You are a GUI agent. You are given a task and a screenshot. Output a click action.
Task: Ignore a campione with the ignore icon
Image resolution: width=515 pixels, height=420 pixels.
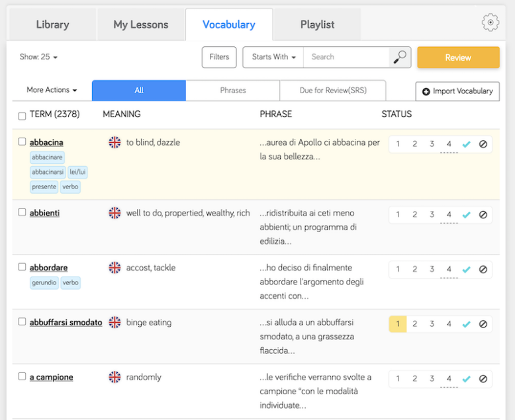(483, 379)
